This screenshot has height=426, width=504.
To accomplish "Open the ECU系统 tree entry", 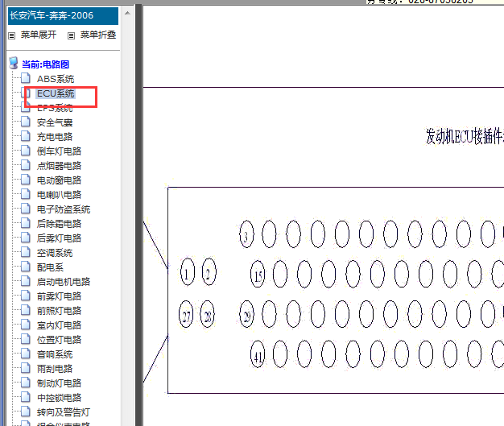I will click(56, 93).
